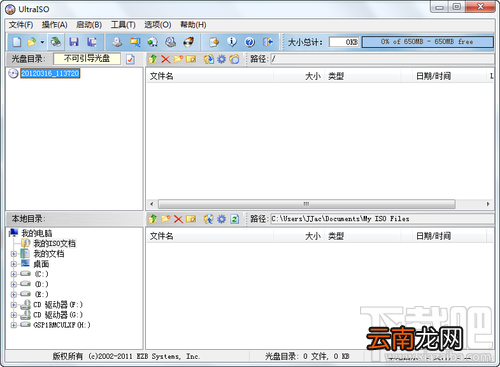Click the rename icon in the local directory toolbar

[x=191, y=219]
